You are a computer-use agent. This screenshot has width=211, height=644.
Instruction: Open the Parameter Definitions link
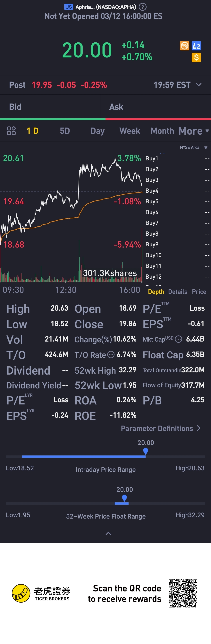point(161,428)
